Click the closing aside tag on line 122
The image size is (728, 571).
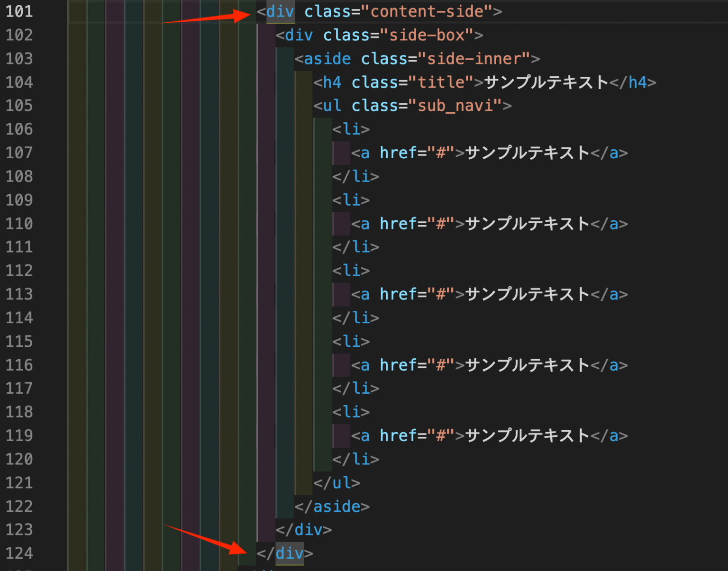click(332, 506)
